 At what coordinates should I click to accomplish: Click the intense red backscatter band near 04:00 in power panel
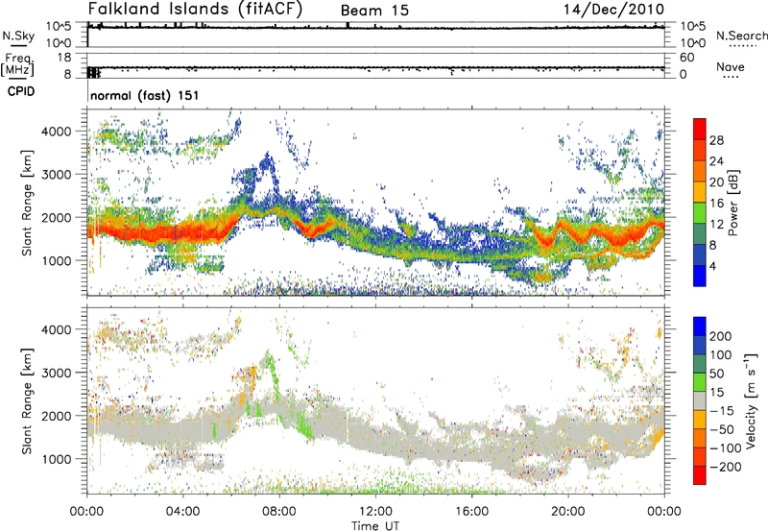point(182,232)
